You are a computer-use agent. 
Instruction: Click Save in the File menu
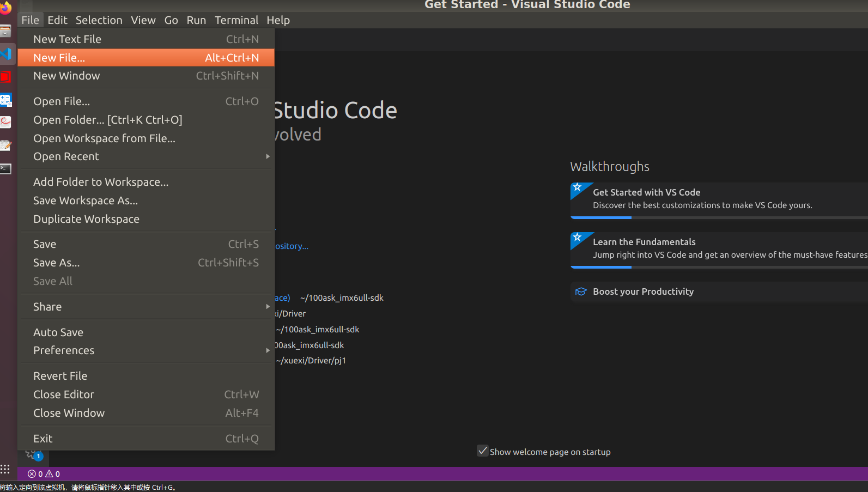pyautogui.click(x=146, y=244)
